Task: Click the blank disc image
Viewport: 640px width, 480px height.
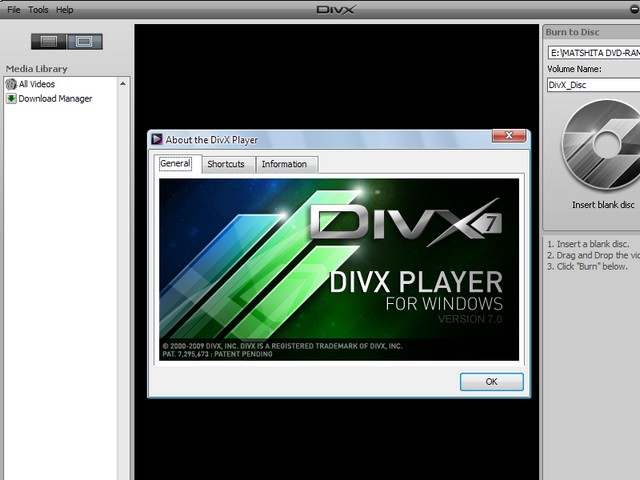Action: pos(602,145)
